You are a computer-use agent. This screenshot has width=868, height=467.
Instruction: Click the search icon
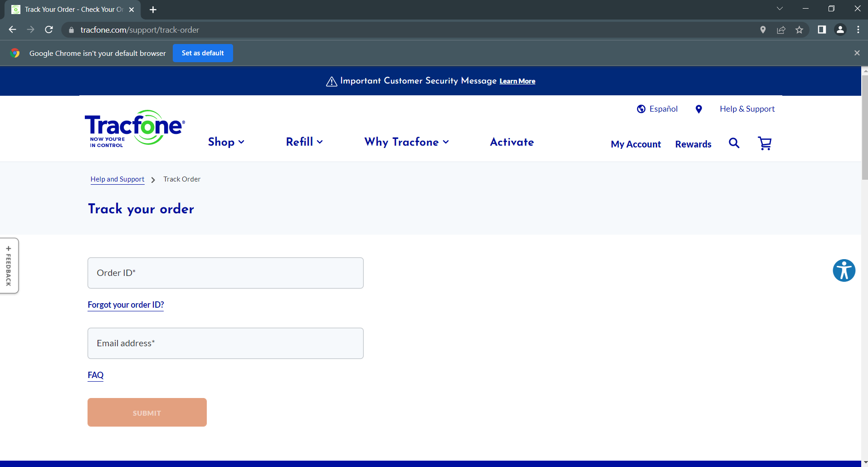pyautogui.click(x=734, y=143)
